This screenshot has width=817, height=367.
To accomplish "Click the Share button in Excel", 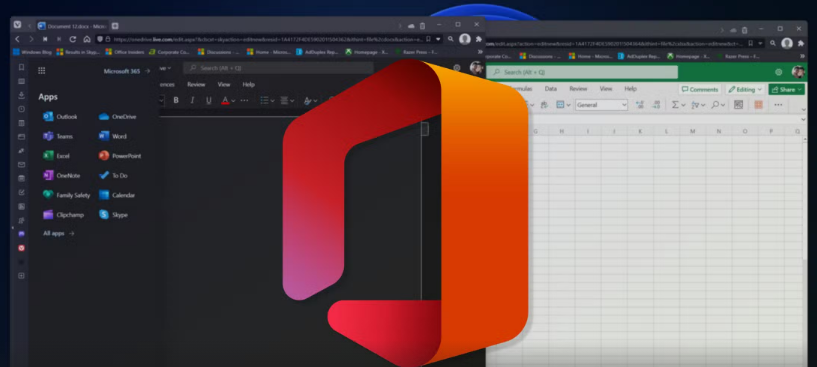I will (x=787, y=89).
